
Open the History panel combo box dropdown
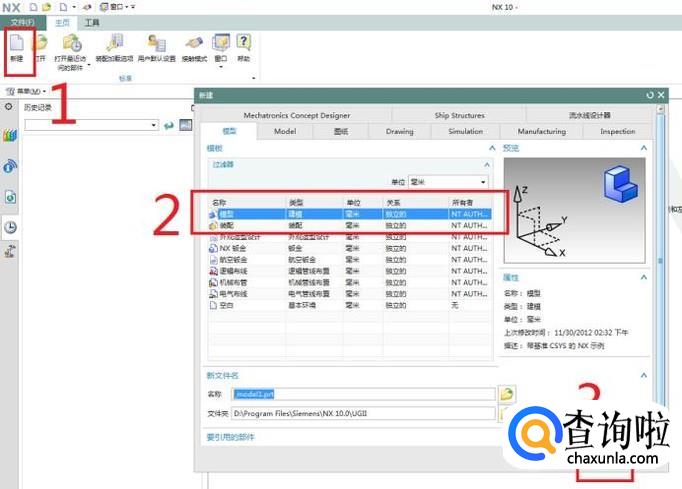154,125
